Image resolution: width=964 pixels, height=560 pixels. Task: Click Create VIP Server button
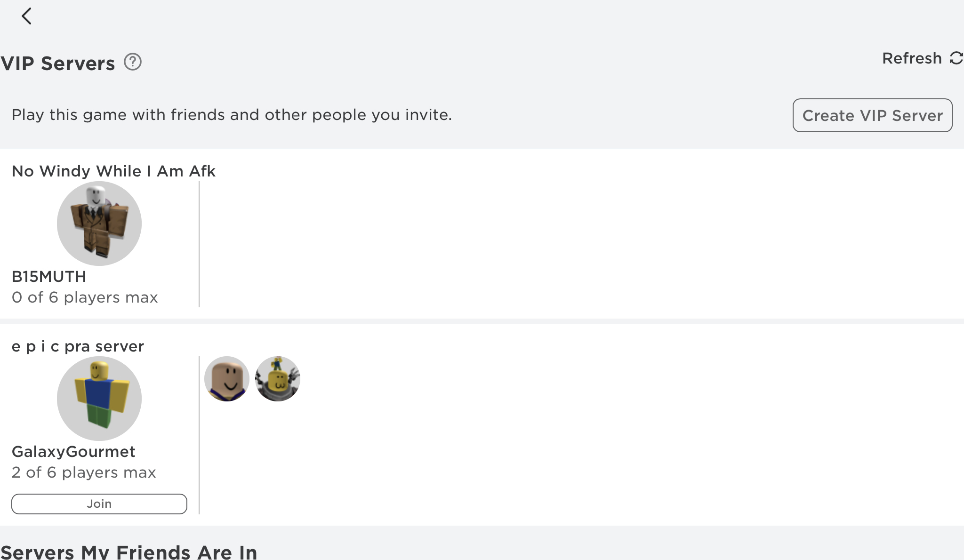pos(872,115)
